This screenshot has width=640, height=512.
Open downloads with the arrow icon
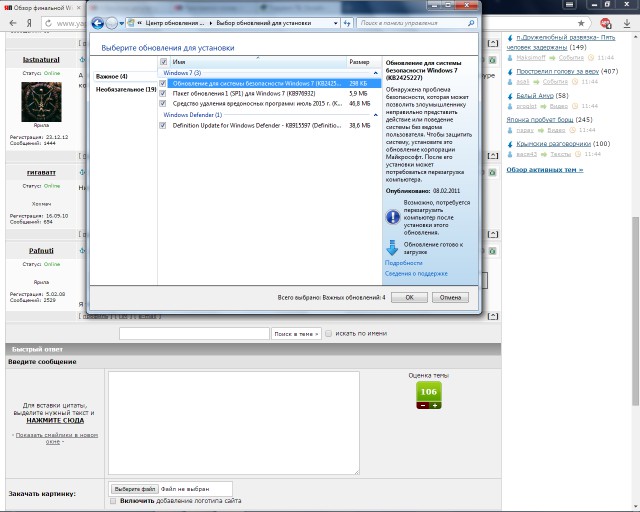pyautogui.click(x=627, y=23)
